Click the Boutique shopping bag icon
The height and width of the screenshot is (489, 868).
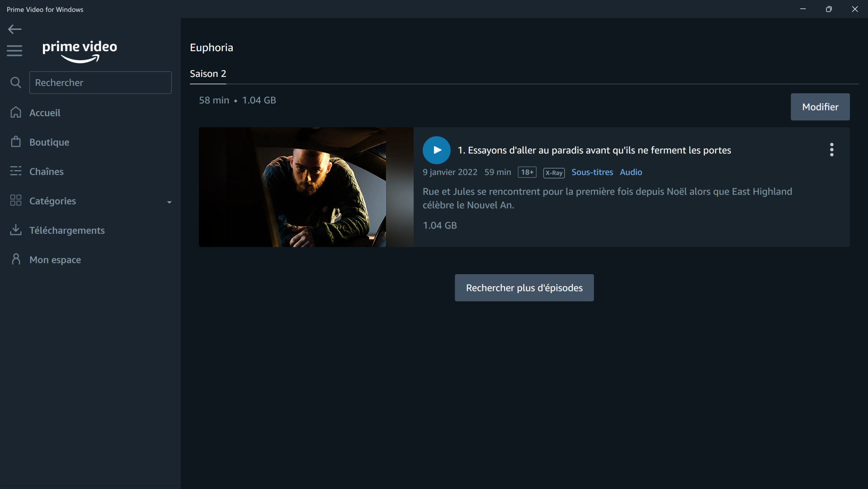(16, 142)
